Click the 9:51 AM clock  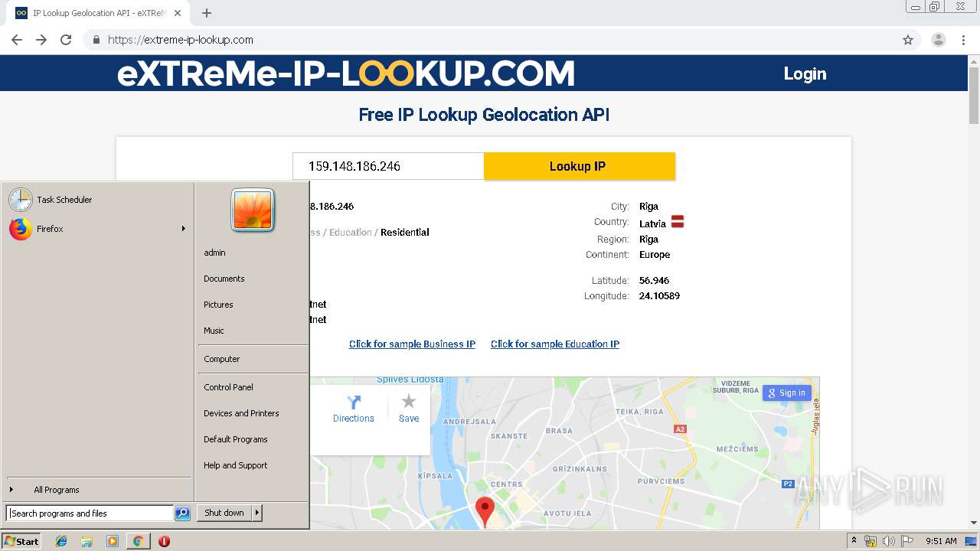tap(941, 541)
